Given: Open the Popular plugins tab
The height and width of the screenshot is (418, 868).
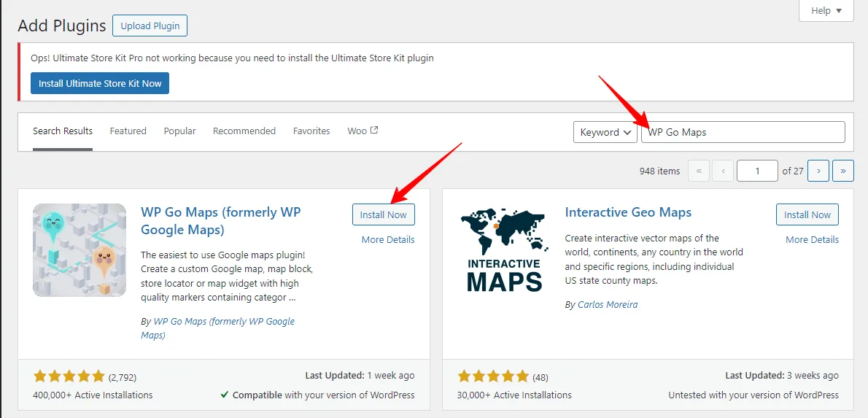Looking at the screenshot, I should [x=180, y=131].
